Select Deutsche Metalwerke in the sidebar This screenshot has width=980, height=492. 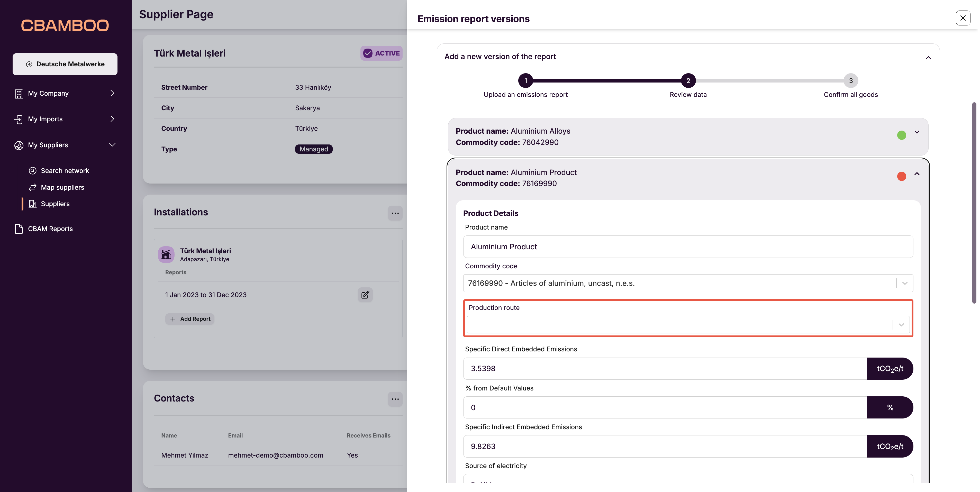coord(65,64)
